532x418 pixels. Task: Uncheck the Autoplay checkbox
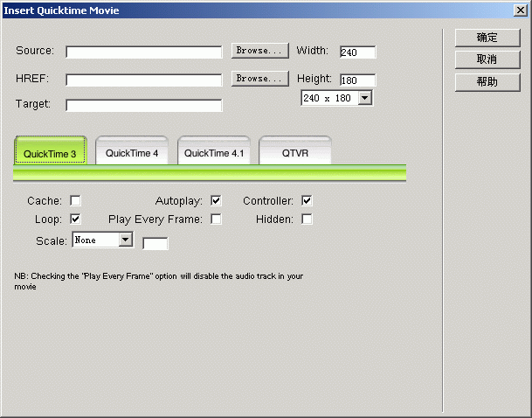click(216, 200)
